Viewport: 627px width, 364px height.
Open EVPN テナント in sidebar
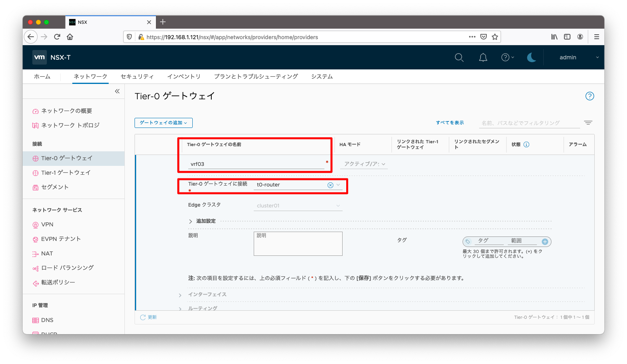tap(57, 239)
